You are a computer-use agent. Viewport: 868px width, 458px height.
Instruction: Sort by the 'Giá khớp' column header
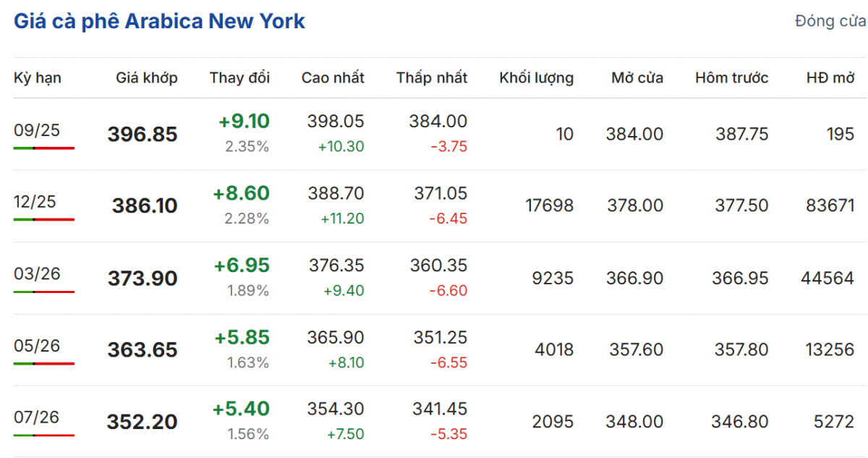[147, 78]
